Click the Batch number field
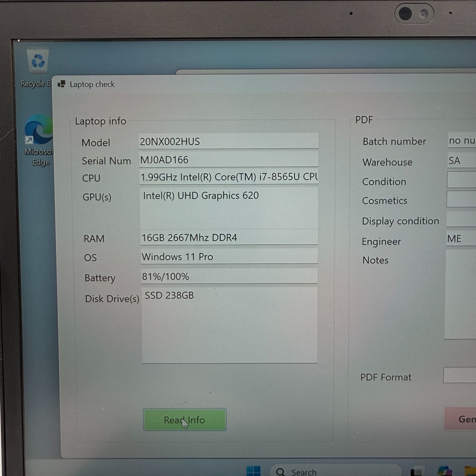 (x=462, y=140)
